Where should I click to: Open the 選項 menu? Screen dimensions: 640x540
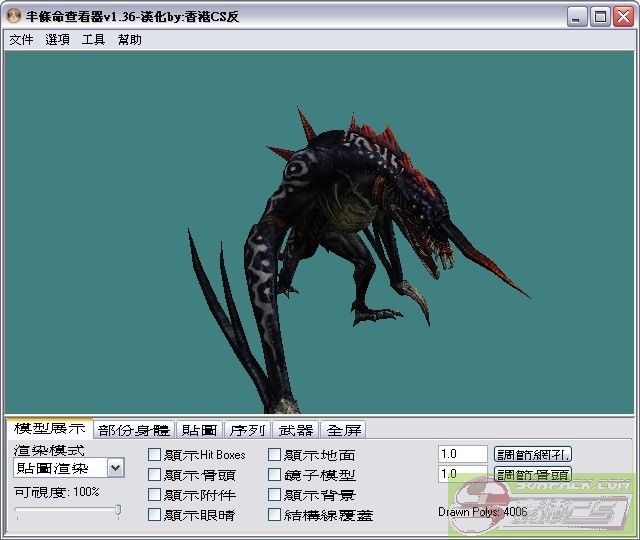[57, 40]
